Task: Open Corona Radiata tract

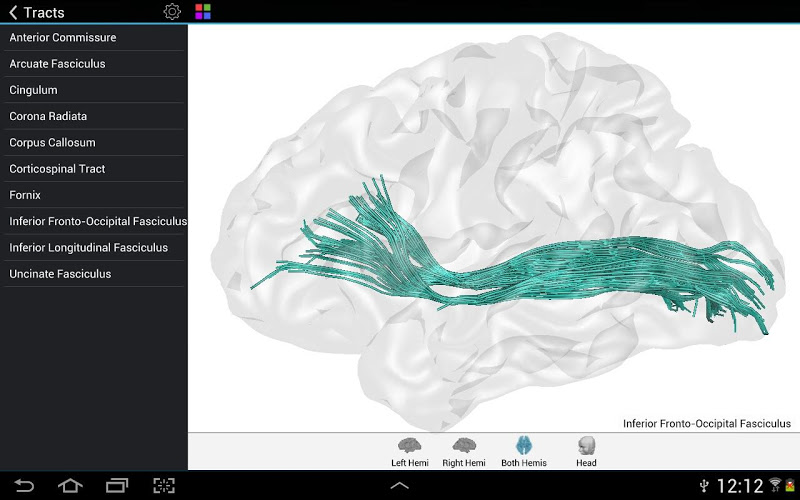Action: pos(48,116)
